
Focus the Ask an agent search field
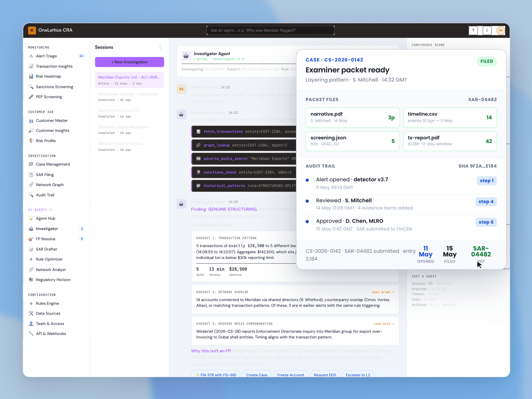point(270,30)
